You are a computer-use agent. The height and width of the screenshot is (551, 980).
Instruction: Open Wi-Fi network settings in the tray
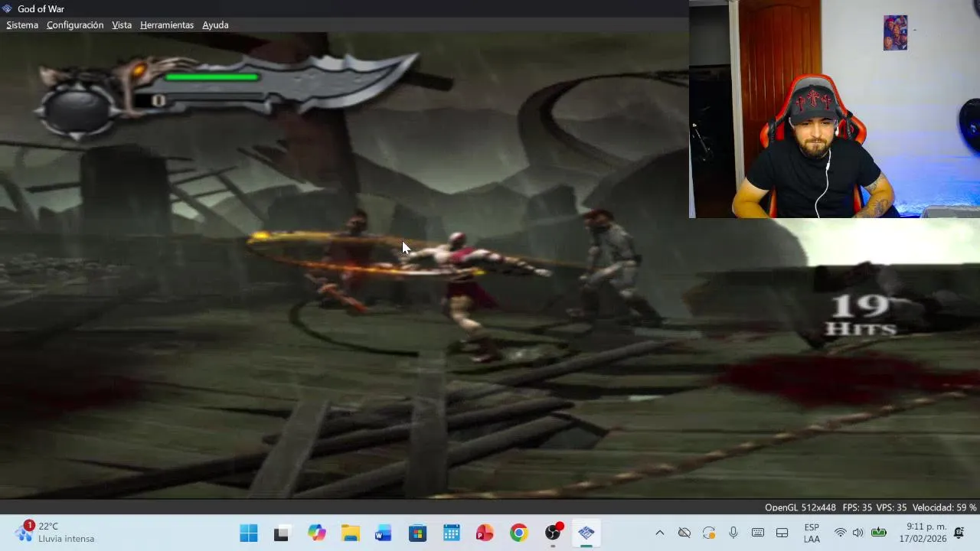[x=840, y=533]
